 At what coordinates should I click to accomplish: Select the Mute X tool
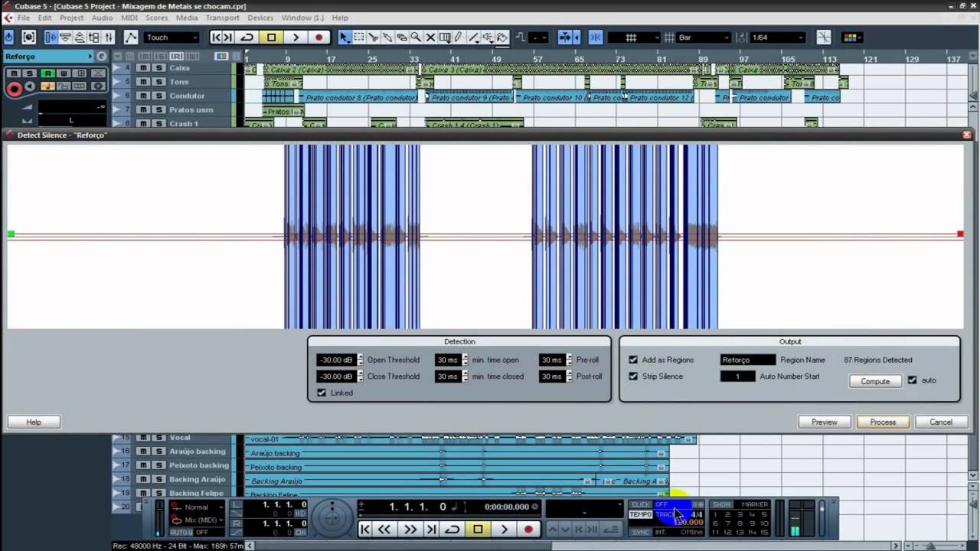pos(430,37)
